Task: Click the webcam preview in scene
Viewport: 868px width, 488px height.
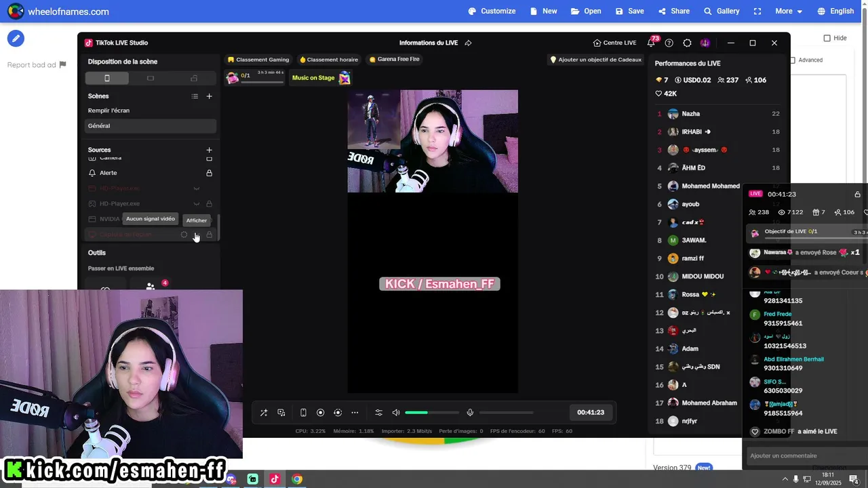Action: click(x=433, y=141)
